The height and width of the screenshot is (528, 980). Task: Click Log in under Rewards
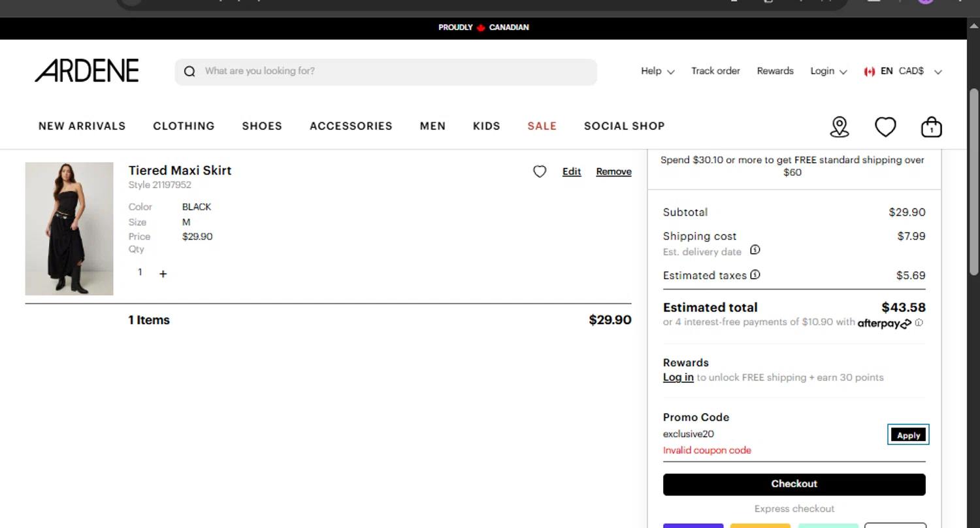tap(678, 377)
